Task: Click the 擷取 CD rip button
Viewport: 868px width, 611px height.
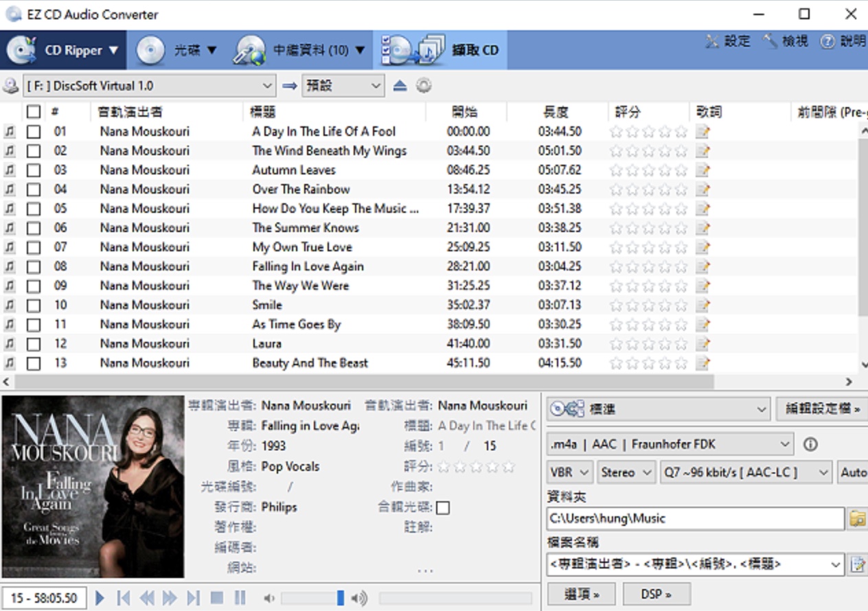Action: coord(440,50)
